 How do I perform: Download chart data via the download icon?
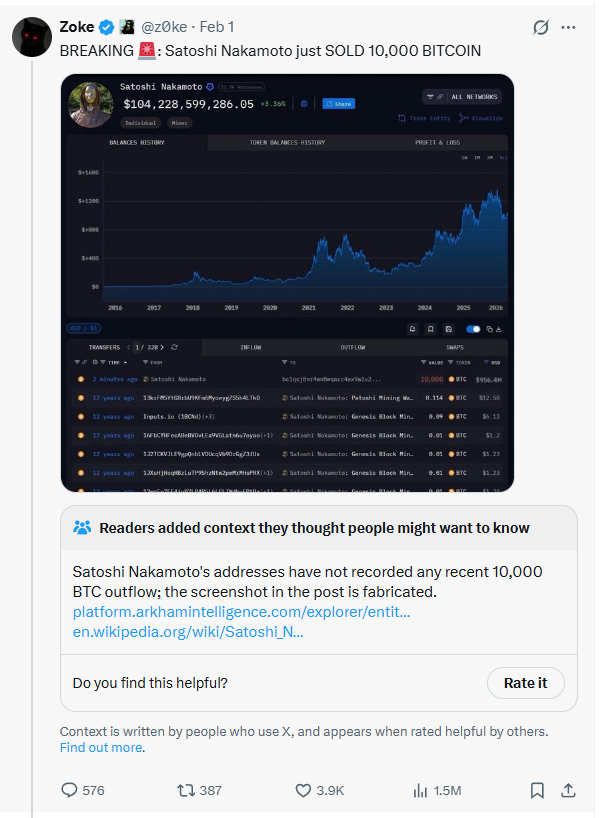click(x=499, y=328)
